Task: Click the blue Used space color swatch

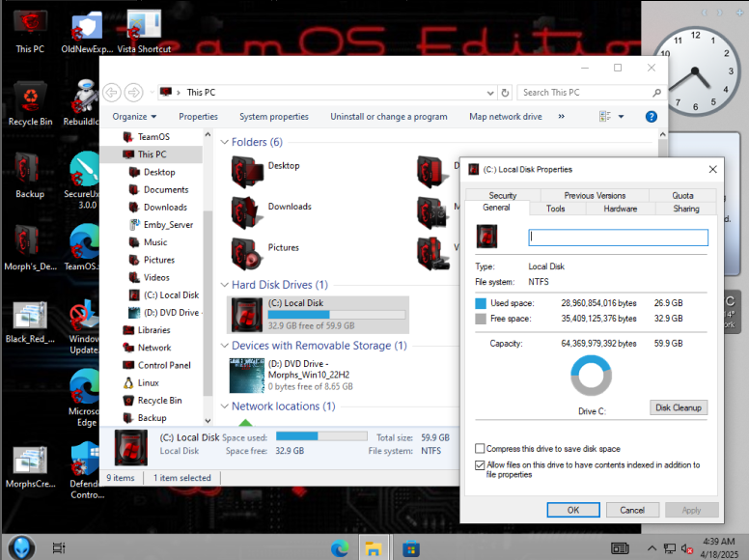Action: (x=481, y=303)
